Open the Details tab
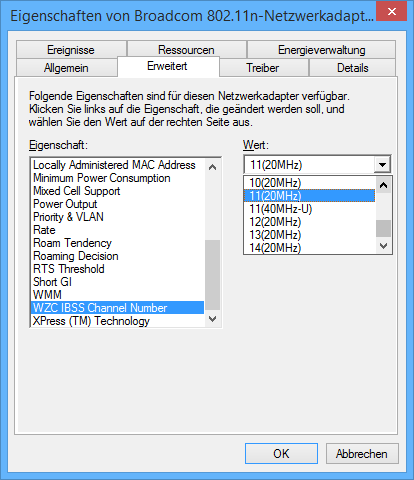Viewport: 414px width, 480px height. [352, 68]
